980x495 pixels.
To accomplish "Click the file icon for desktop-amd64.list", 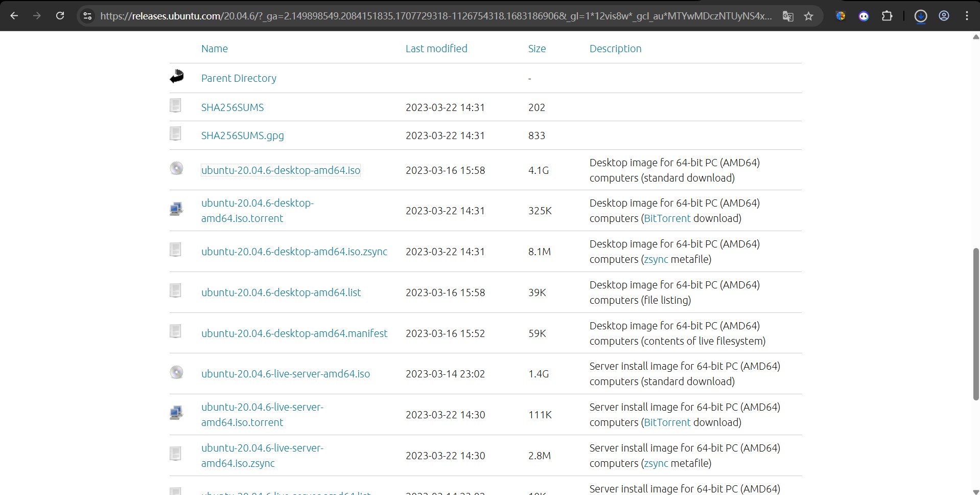I will 175,291.
